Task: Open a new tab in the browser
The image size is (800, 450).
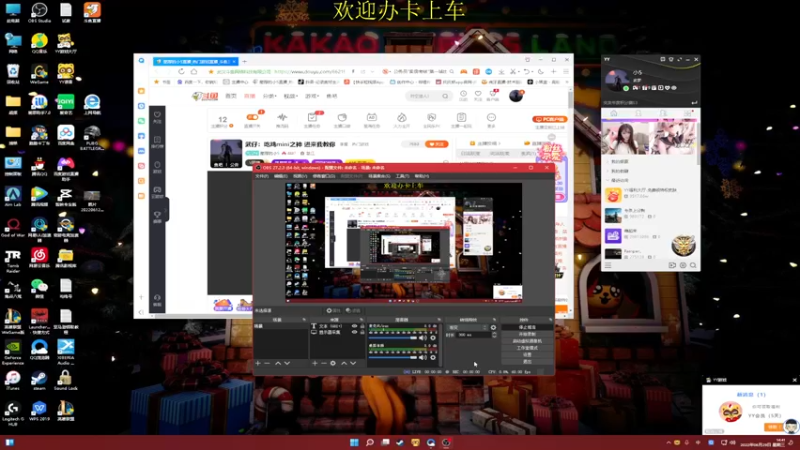Action: pyautogui.click(x=244, y=61)
